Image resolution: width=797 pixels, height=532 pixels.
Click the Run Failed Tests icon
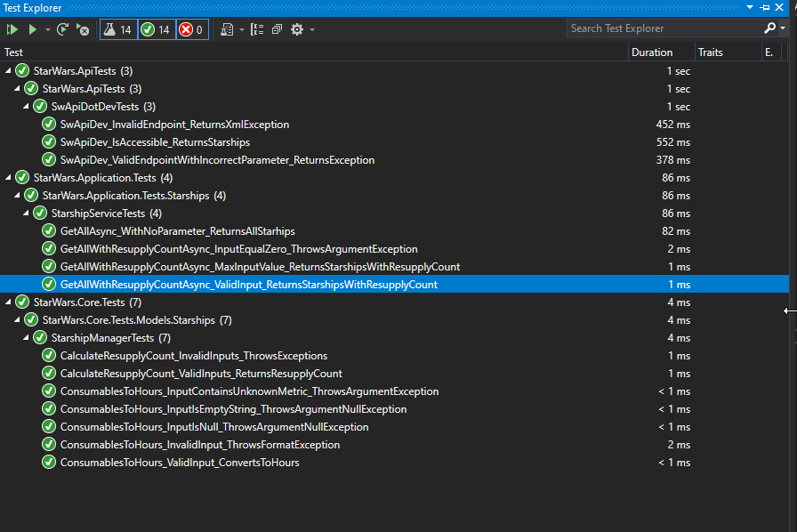coord(83,29)
